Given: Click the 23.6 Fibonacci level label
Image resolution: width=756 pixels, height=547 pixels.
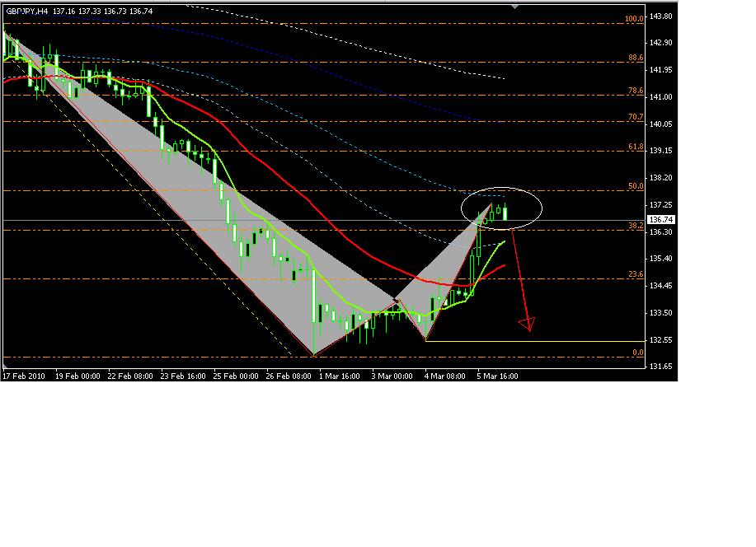Looking at the screenshot, I should pyautogui.click(x=635, y=274).
